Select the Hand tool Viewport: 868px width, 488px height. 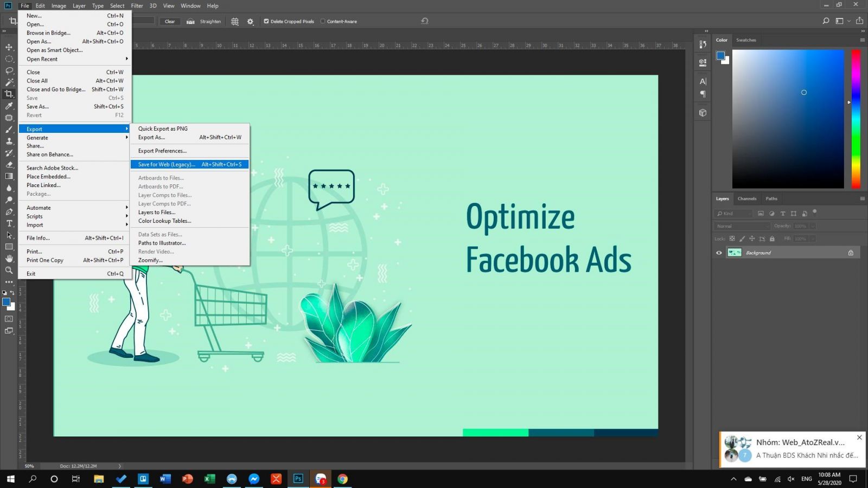point(9,259)
